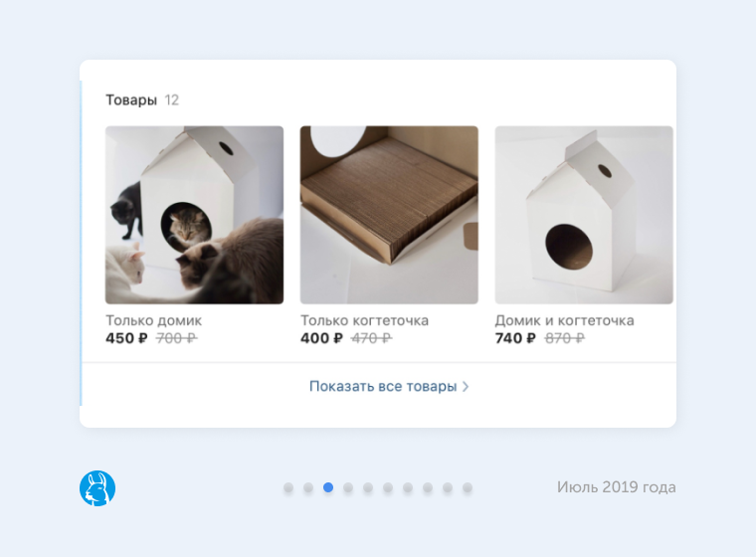Click the chevron next to Показать все товары
This screenshot has width=756, height=557.
(466, 386)
